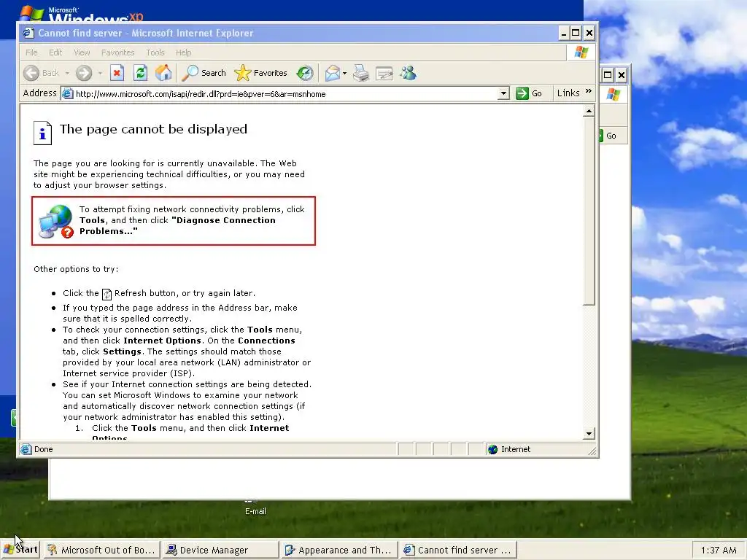
Task: Click the IE page icon next to Done
Action: click(26, 449)
